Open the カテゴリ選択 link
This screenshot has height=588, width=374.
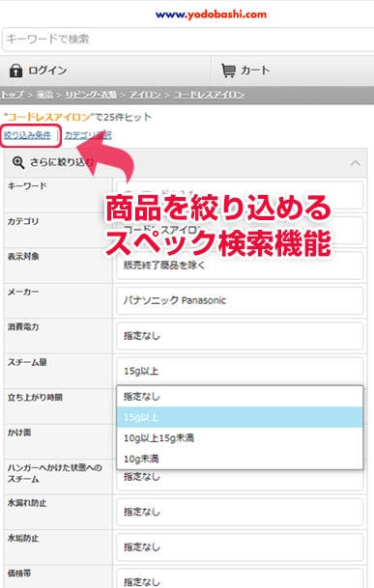pos(88,135)
